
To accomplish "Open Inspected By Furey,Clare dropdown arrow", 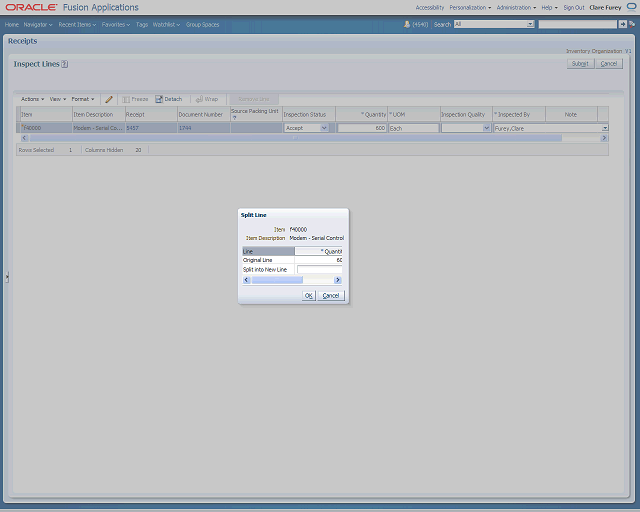I will (605, 128).
